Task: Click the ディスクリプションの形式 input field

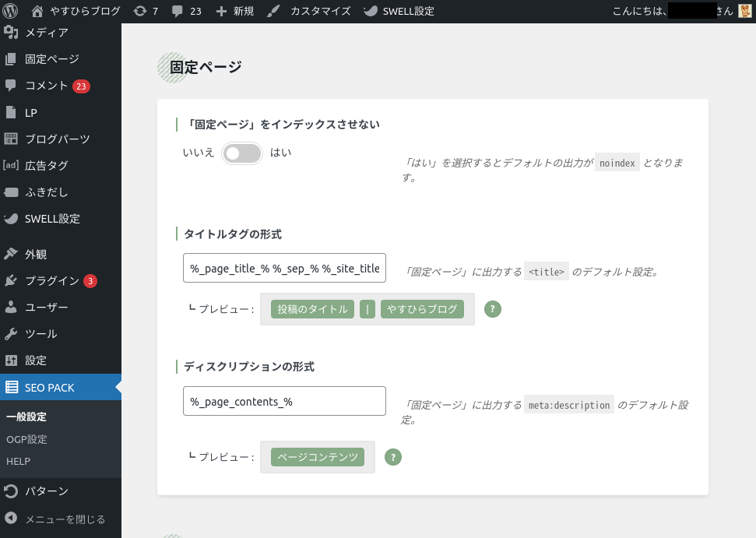Action: click(284, 402)
